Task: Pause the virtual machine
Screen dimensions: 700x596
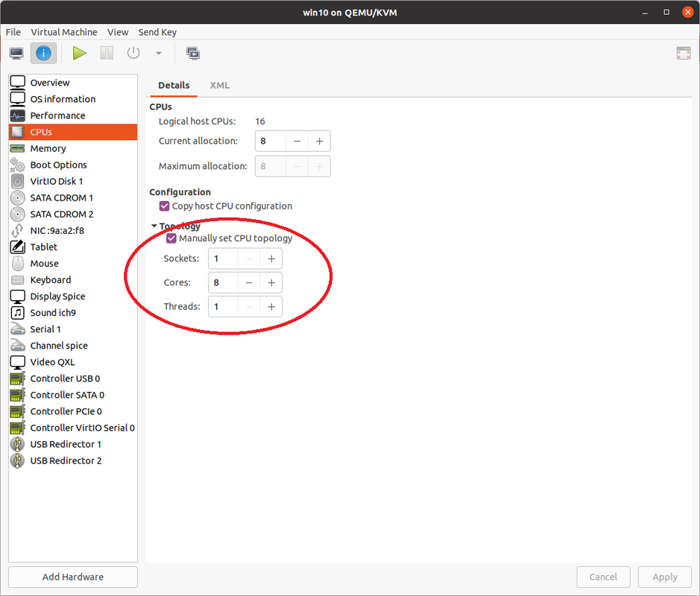Action: pyautogui.click(x=107, y=54)
